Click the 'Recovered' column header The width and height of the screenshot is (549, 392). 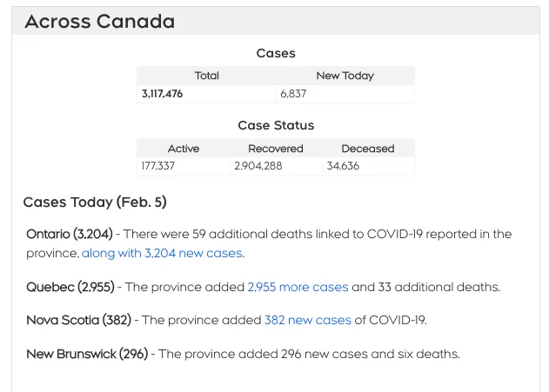click(276, 149)
